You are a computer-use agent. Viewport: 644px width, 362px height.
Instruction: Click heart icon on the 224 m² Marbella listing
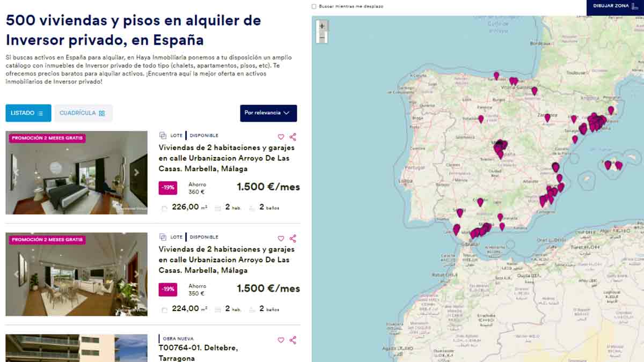pyautogui.click(x=281, y=239)
